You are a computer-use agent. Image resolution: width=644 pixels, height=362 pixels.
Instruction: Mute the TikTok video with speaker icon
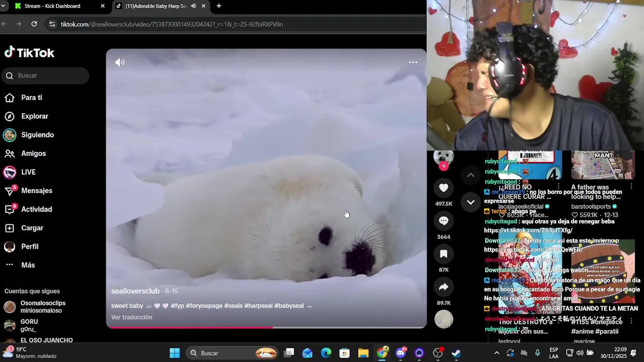point(120,62)
